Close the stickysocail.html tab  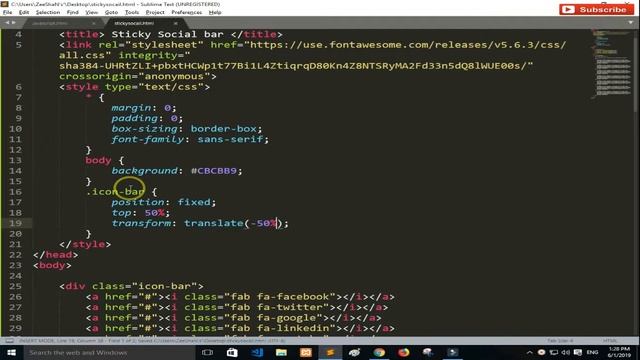pos(176,23)
